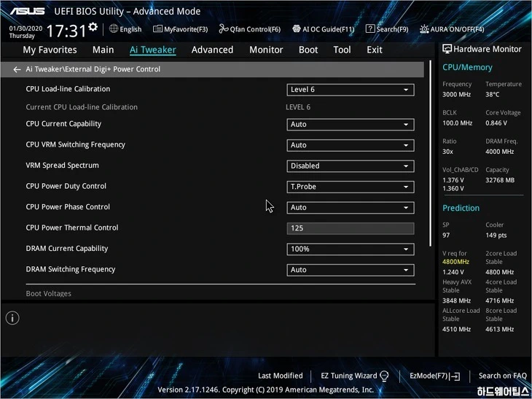The width and height of the screenshot is (532, 399).
Task: Click the globe language icon
Action: 114,29
